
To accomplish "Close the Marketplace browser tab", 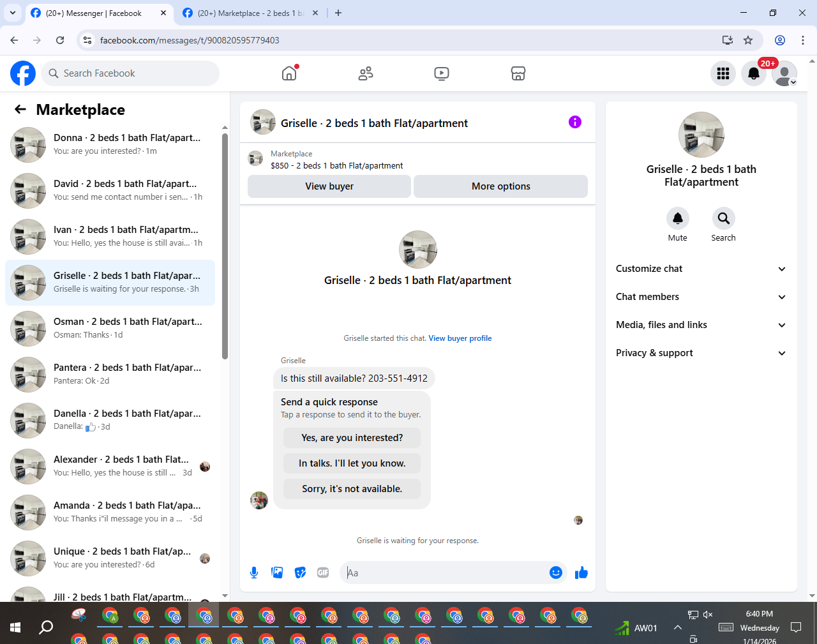I will (315, 13).
